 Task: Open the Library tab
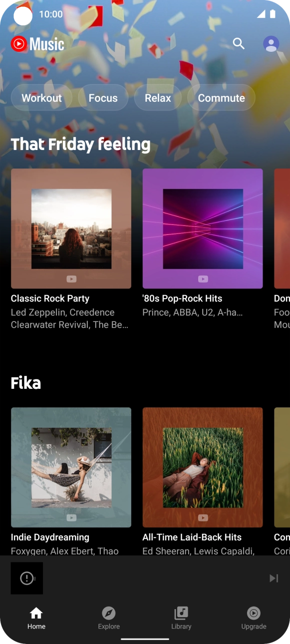pos(181,618)
